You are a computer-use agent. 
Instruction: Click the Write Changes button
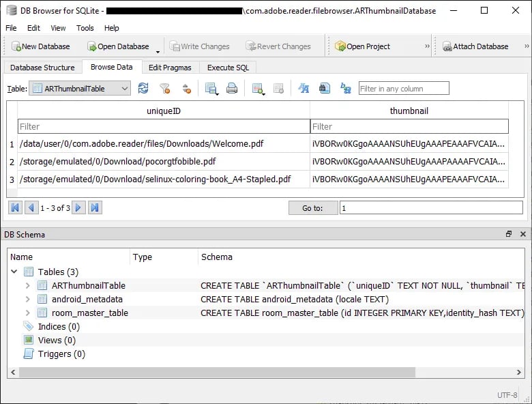tap(199, 46)
